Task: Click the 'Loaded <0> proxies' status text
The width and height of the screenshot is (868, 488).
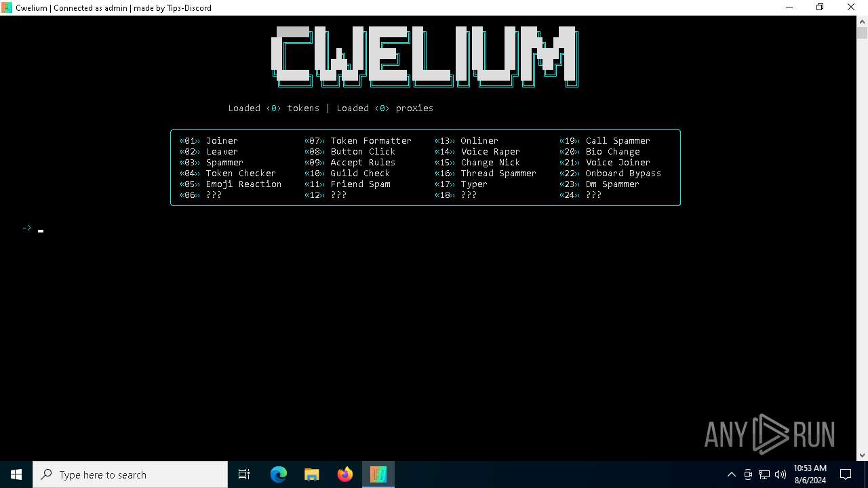Action: point(385,108)
